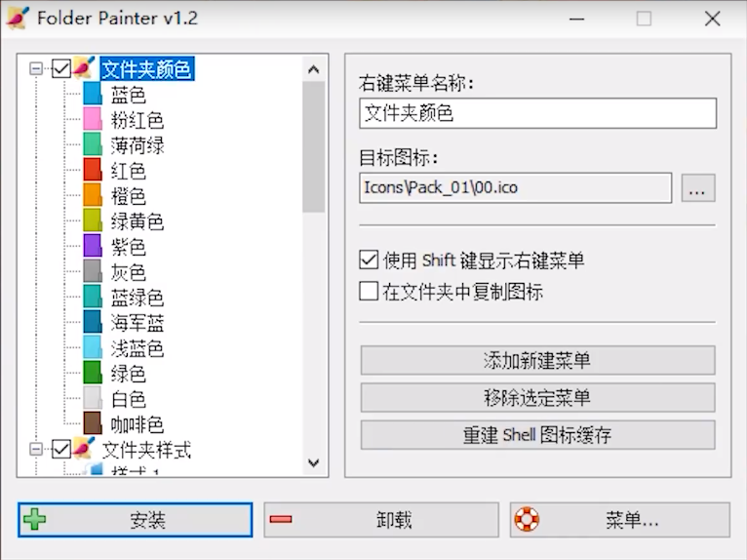The width and height of the screenshot is (747, 560).
Task: Select the 红色 tree entry
Action: (128, 171)
